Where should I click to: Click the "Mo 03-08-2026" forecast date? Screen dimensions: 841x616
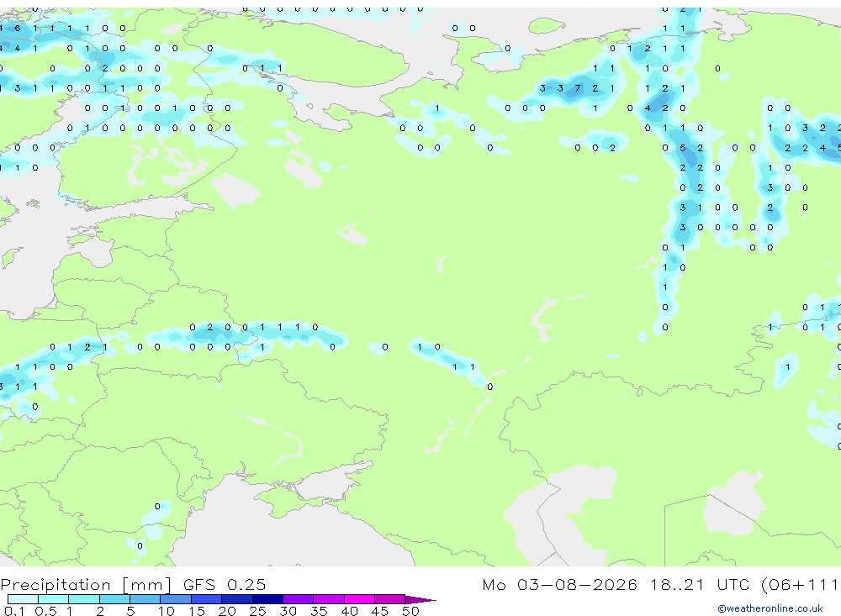coord(560,584)
